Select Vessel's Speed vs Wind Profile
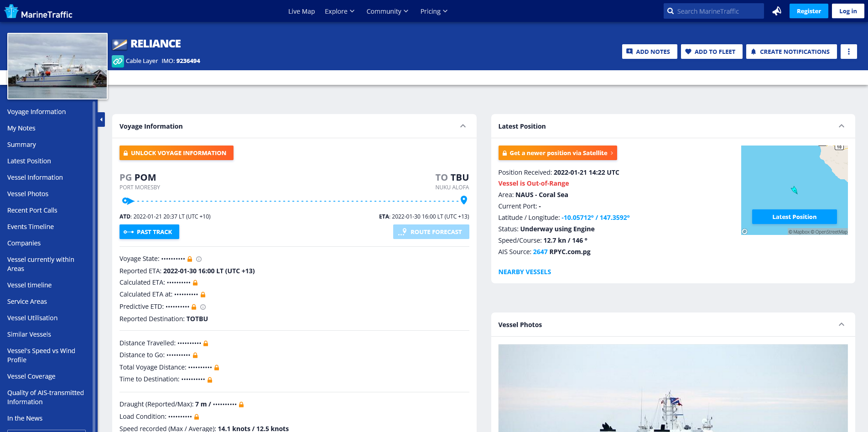868x432 pixels. (41, 355)
